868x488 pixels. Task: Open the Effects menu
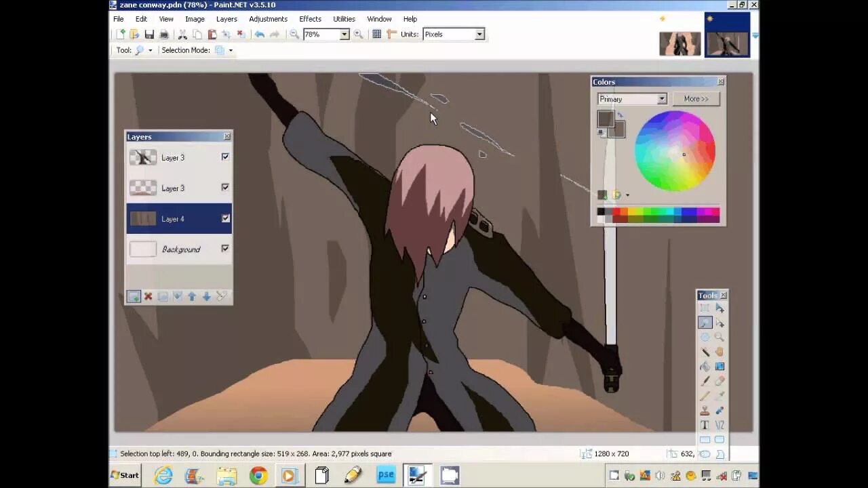(x=310, y=19)
